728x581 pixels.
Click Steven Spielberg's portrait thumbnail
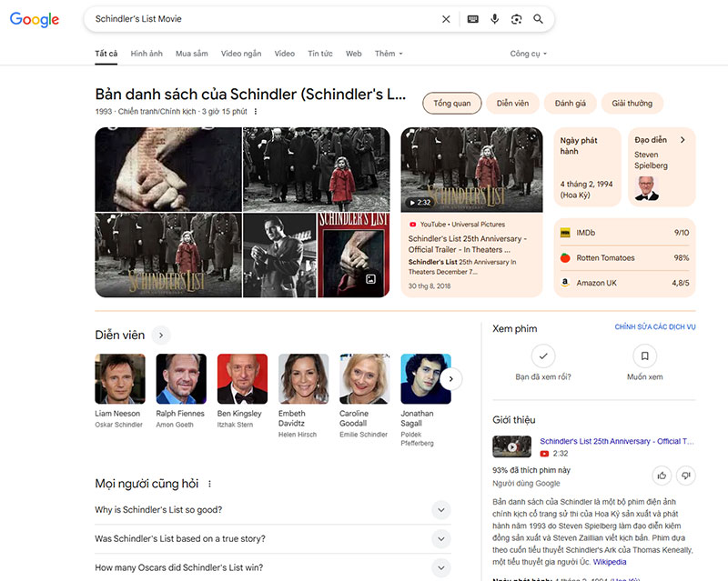click(646, 188)
